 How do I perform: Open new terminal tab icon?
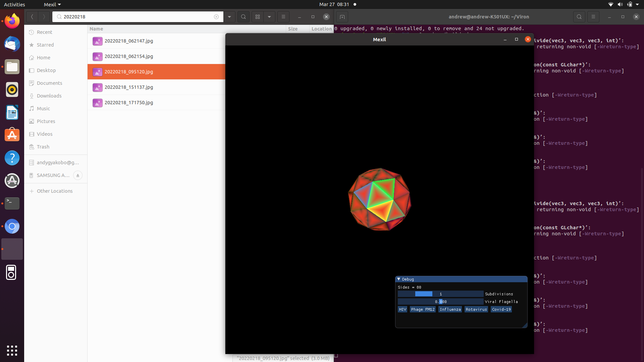[x=342, y=17]
